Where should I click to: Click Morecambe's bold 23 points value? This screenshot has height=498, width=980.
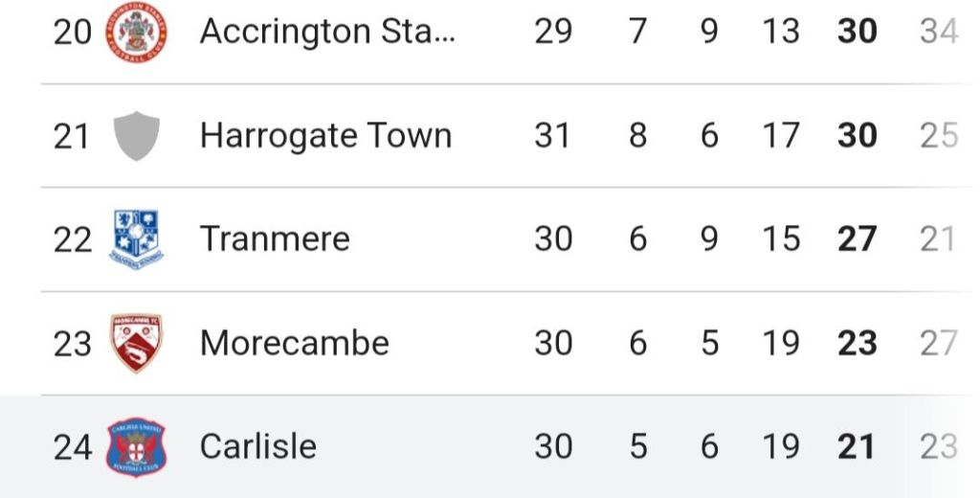point(857,343)
